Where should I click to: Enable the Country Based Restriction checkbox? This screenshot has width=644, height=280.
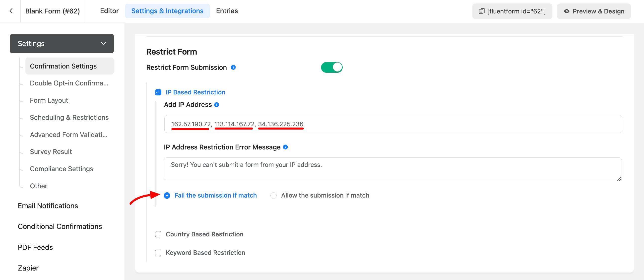coord(158,234)
